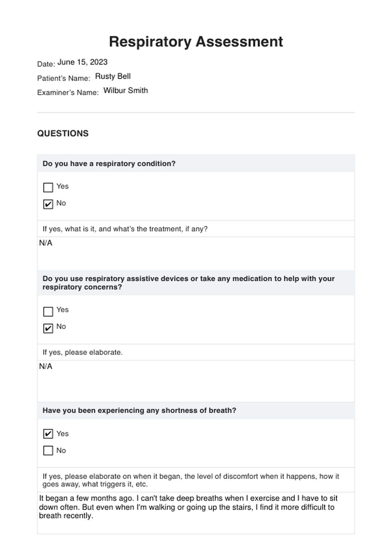Click the Patient's Name field Rusty Bell
This screenshot has width=392, height=544.
click(x=113, y=76)
